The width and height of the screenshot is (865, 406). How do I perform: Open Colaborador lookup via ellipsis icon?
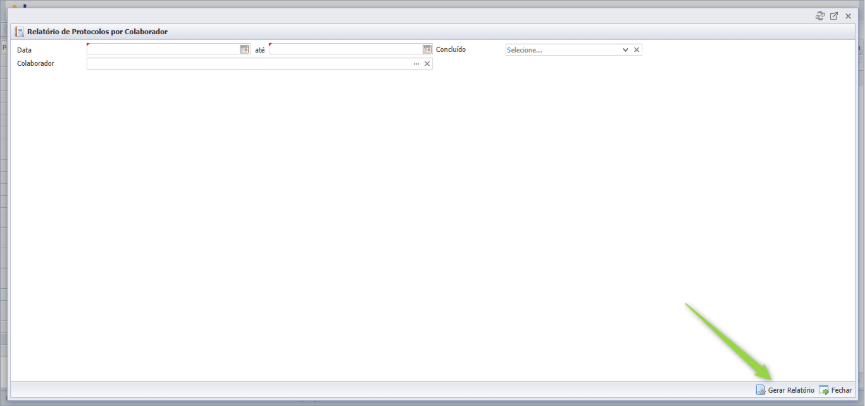[x=417, y=63]
